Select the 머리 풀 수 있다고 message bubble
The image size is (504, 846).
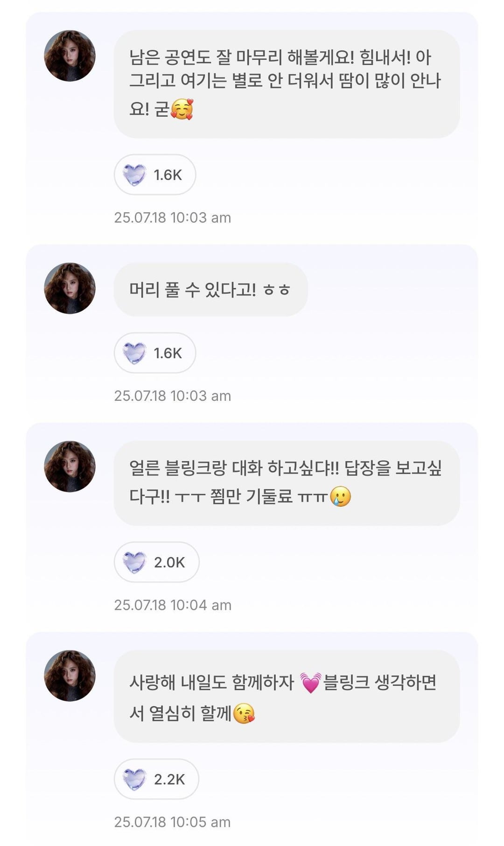click(x=210, y=289)
